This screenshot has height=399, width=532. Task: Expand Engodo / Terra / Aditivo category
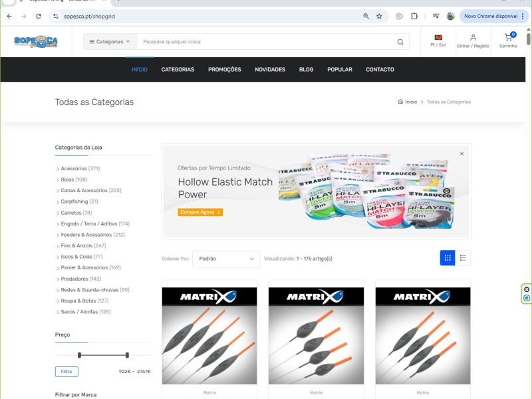click(x=58, y=224)
